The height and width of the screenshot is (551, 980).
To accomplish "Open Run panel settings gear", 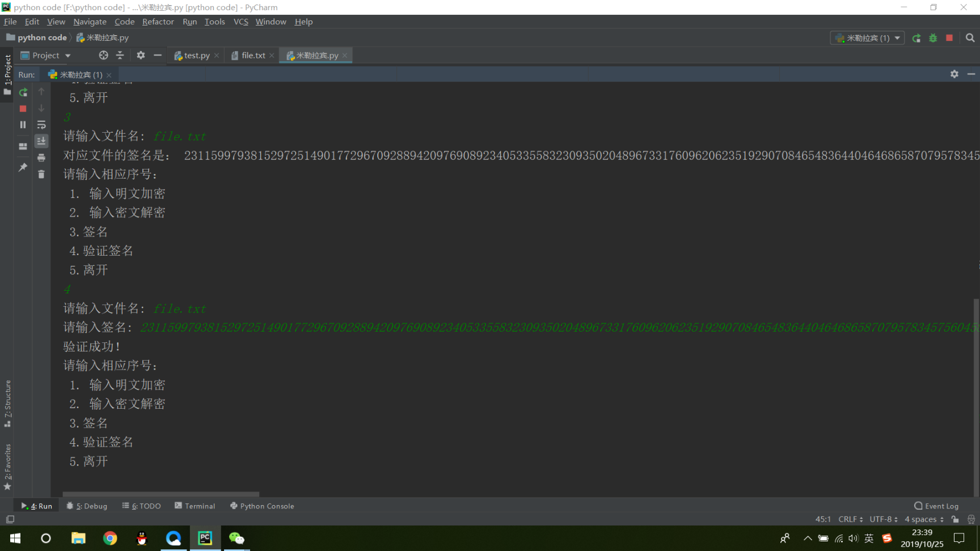I will (954, 74).
